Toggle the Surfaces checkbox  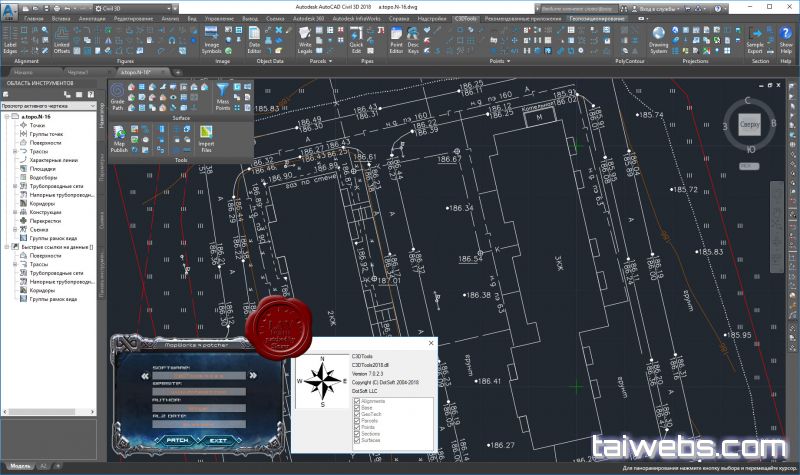tap(357, 438)
